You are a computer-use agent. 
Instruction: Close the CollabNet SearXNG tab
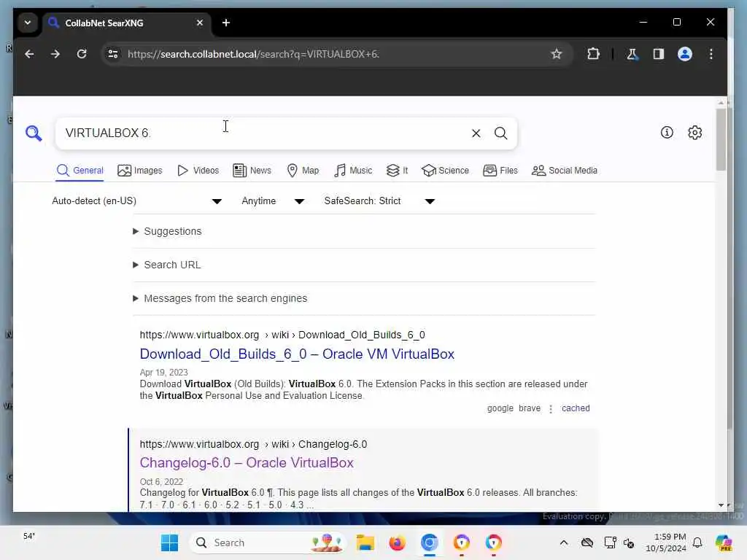pyautogui.click(x=200, y=23)
